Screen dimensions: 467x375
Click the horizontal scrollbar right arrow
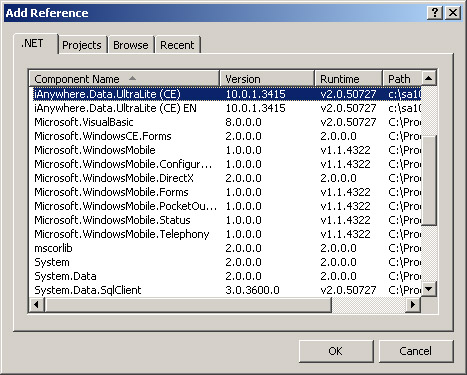pyautogui.click(x=413, y=304)
